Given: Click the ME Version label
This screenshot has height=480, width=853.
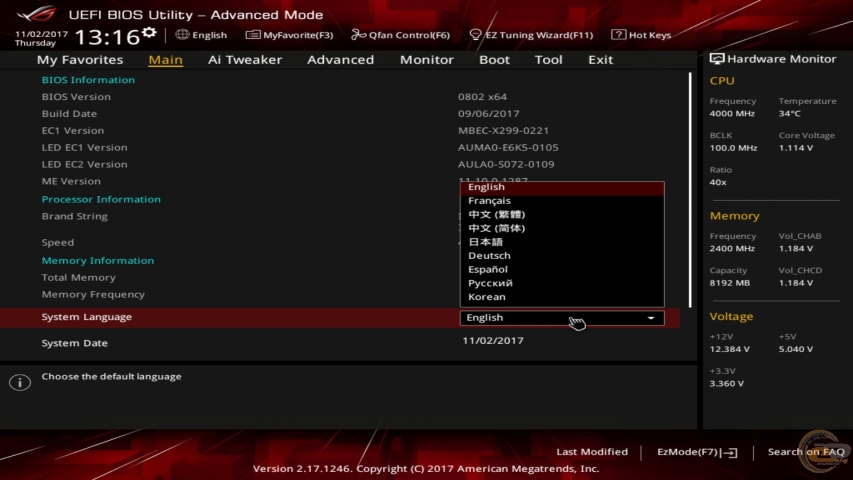Looking at the screenshot, I should click(x=71, y=181).
